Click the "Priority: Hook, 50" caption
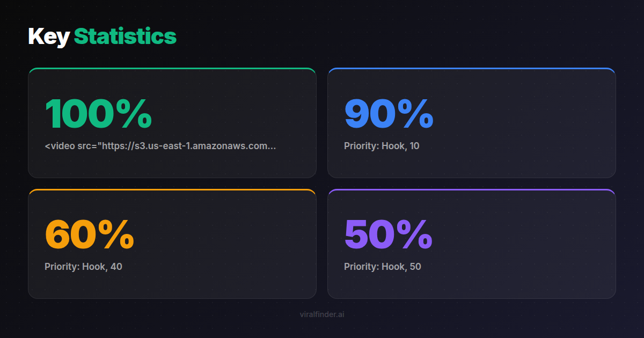 click(382, 266)
